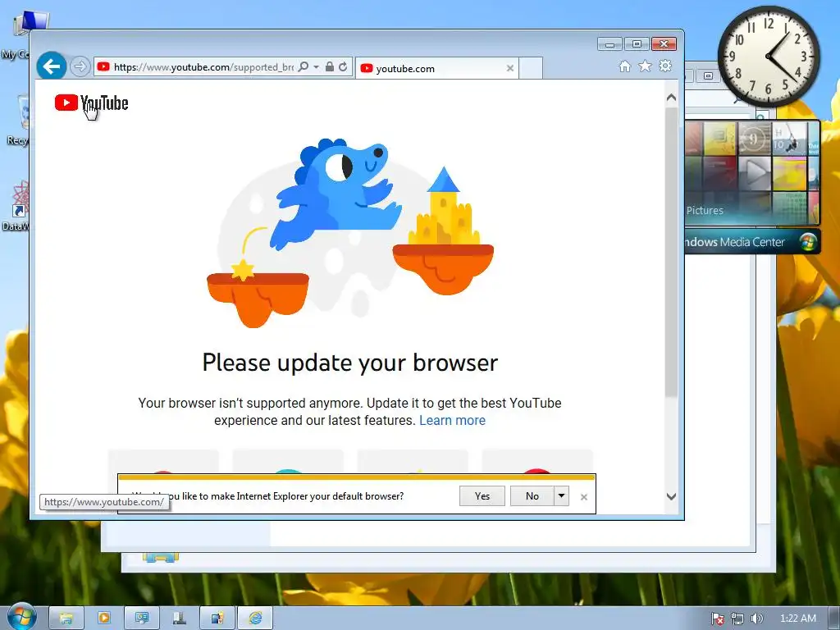Click the Action Center flag icon
This screenshot has height=630, width=840.
tap(717, 619)
